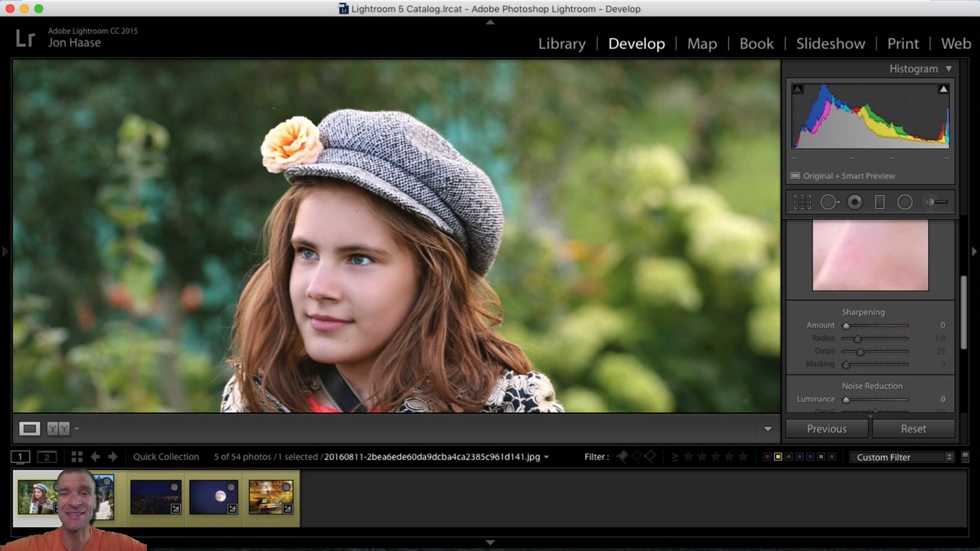Image resolution: width=980 pixels, height=551 pixels.
Task: Filter by purple color label
Action: coord(810,457)
